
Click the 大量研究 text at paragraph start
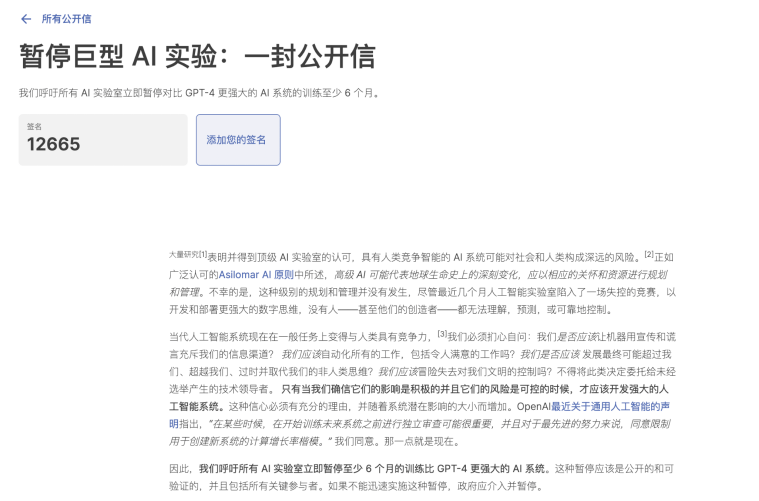coord(183,255)
